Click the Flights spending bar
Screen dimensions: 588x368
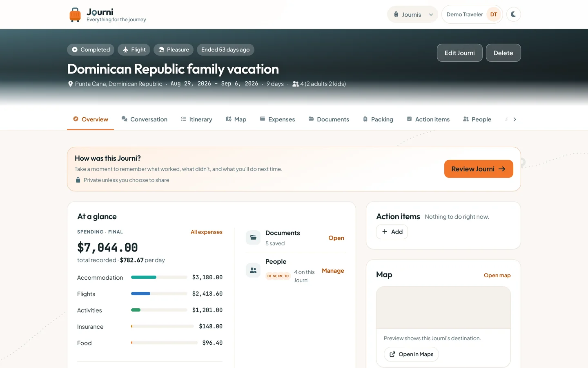[159, 294]
